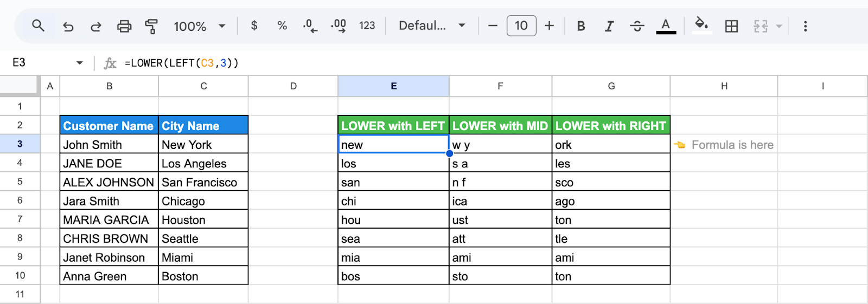Select cell containing John Smith

coord(109,144)
